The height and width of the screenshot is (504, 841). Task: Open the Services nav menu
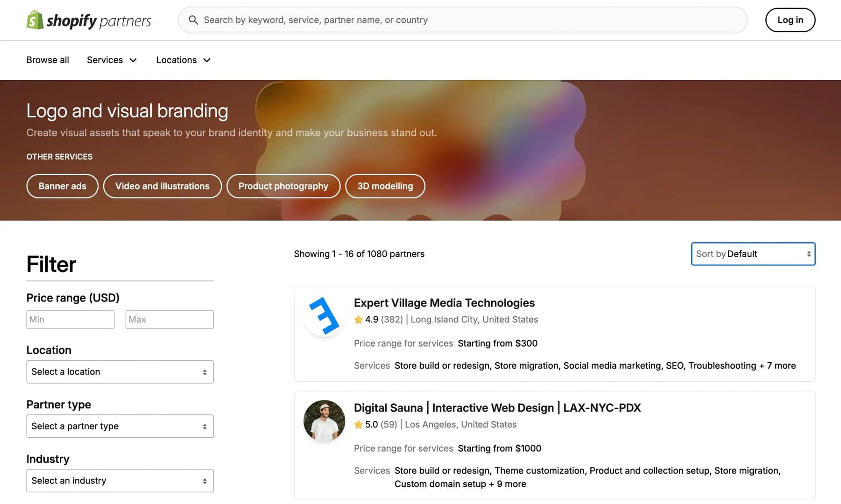[x=112, y=60]
